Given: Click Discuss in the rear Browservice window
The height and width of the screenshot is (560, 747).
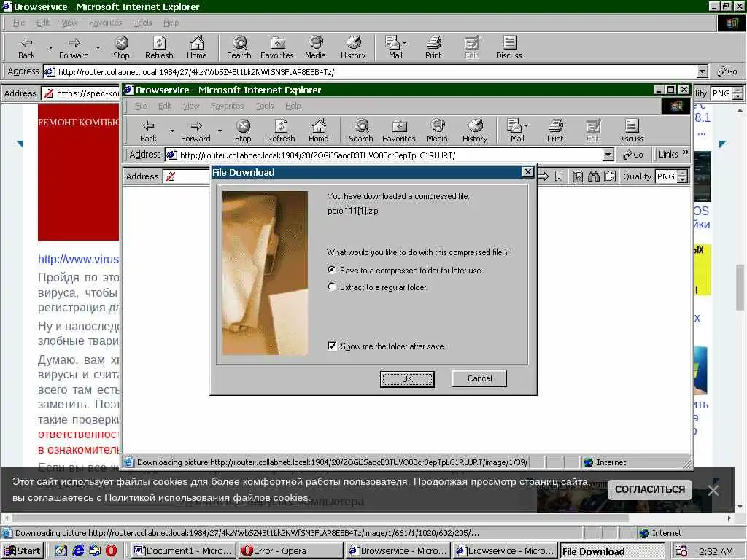Looking at the screenshot, I should click(508, 47).
